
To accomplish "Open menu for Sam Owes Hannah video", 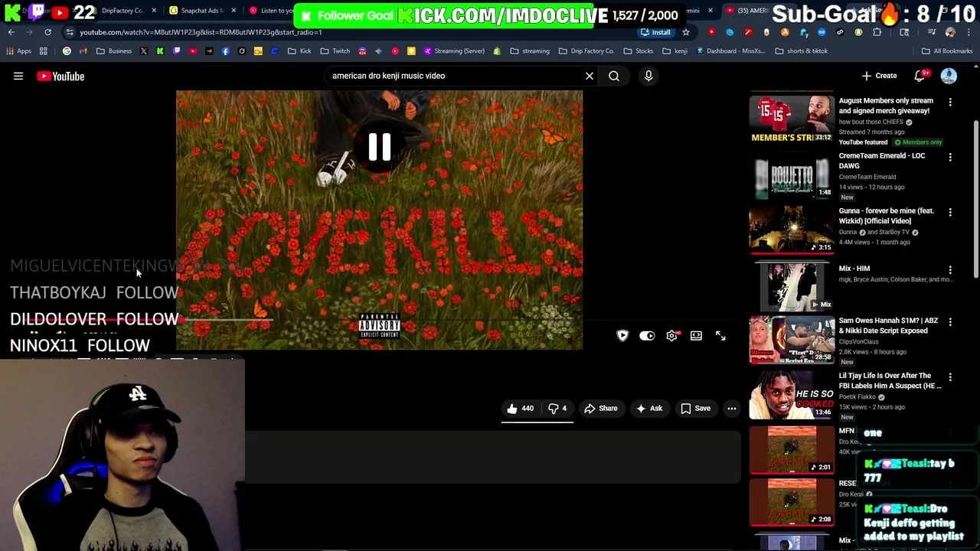I will point(950,321).
